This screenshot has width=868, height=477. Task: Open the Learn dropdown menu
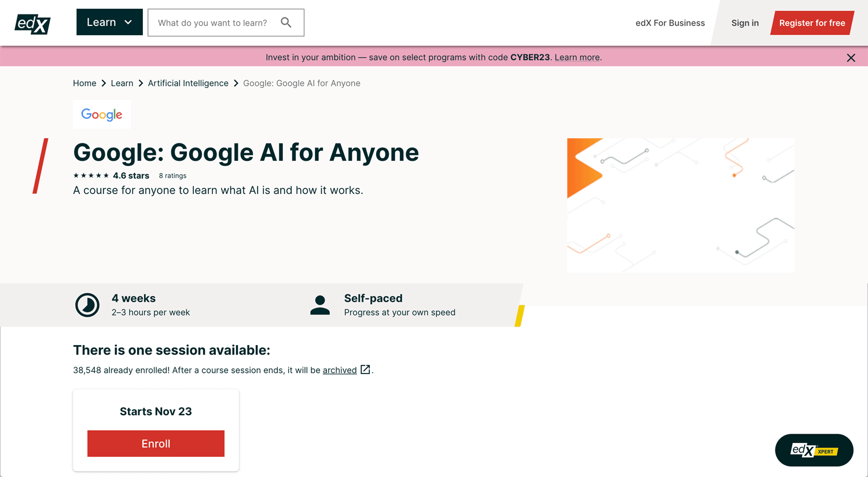tap(109, 22)
